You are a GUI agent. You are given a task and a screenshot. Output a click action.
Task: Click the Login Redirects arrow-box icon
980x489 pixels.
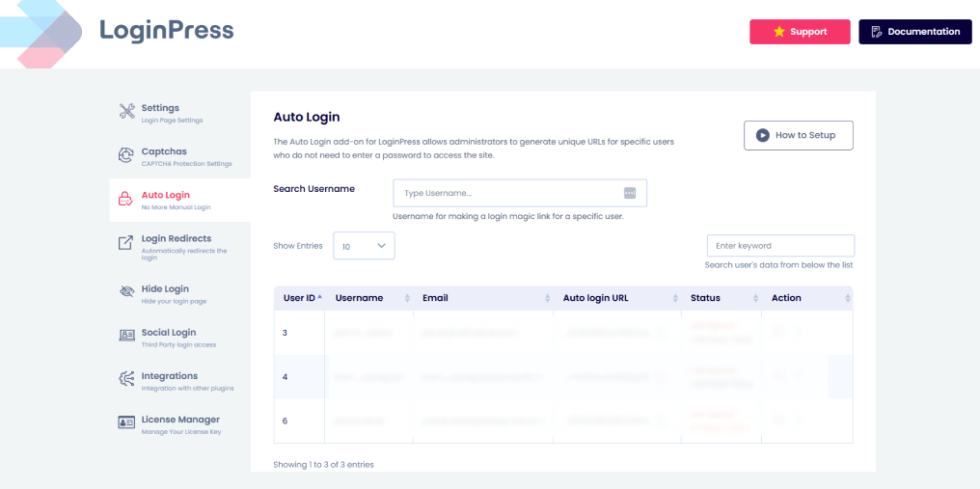coord(126,243)
